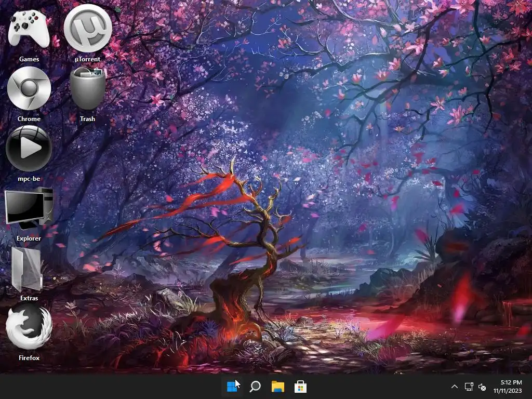Open the Games controller desktop icon
The height and width of the screenshot is (399, 532).
click(29, 28)
